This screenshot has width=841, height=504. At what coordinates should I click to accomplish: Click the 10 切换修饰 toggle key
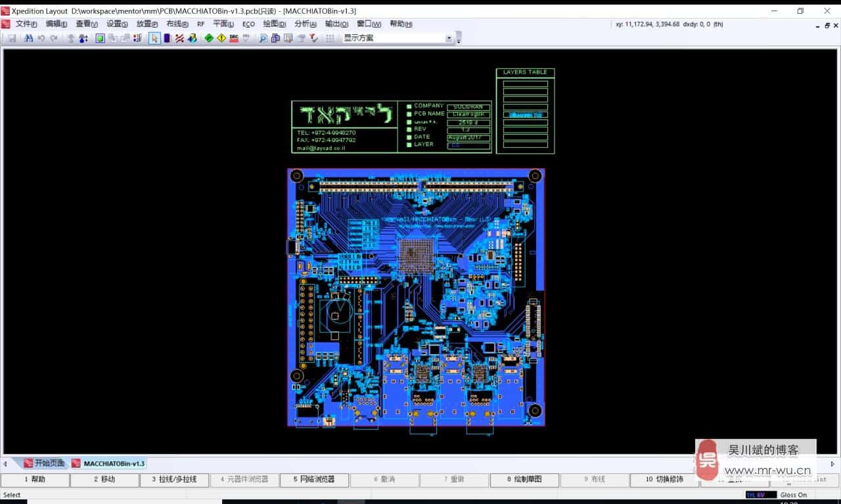pos(664,480)
